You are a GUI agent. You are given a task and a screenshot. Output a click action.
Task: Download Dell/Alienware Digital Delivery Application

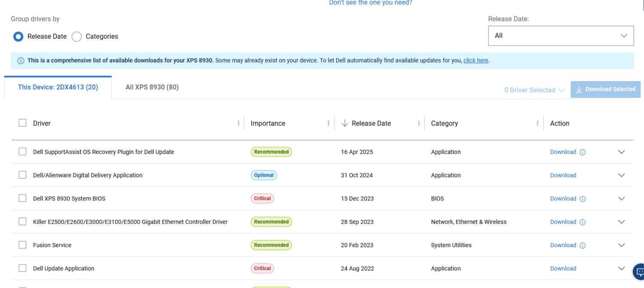click(563, 175)
